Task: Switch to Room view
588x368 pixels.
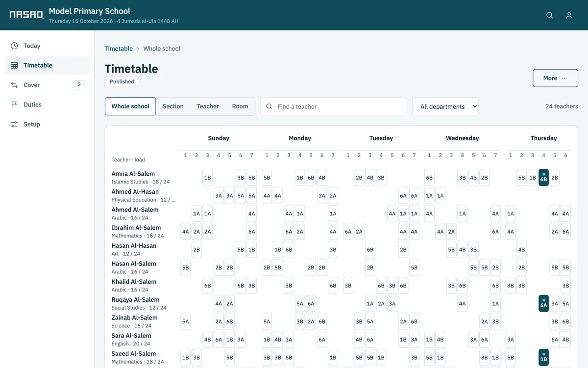Action: tap(240, 106)
